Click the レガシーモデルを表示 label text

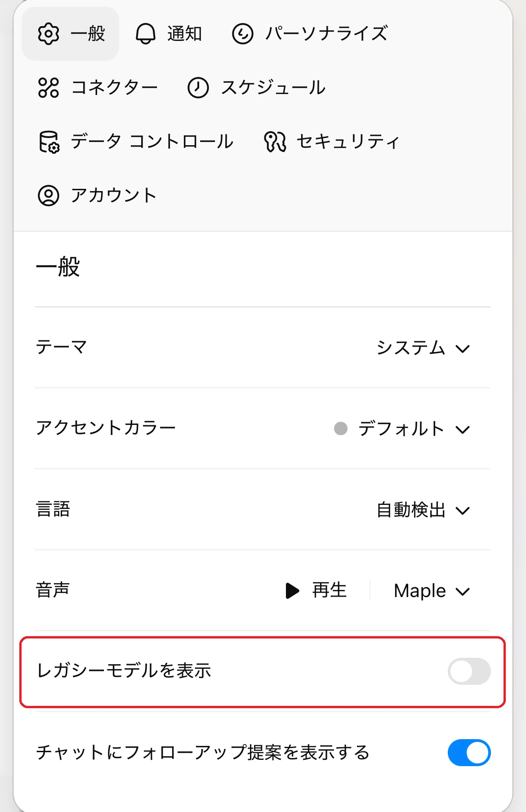tap(124, 671)
